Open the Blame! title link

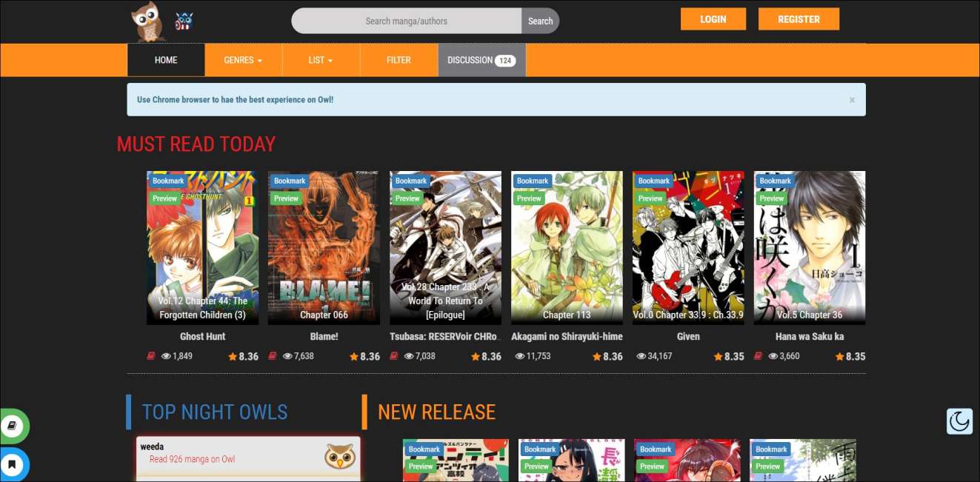coord(324,336)
